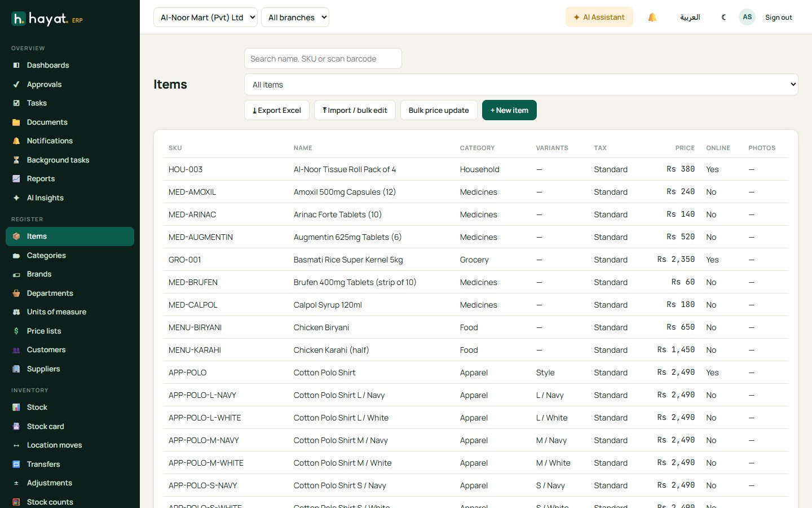
Task: Click the Export Excel button
Action: 277,110
